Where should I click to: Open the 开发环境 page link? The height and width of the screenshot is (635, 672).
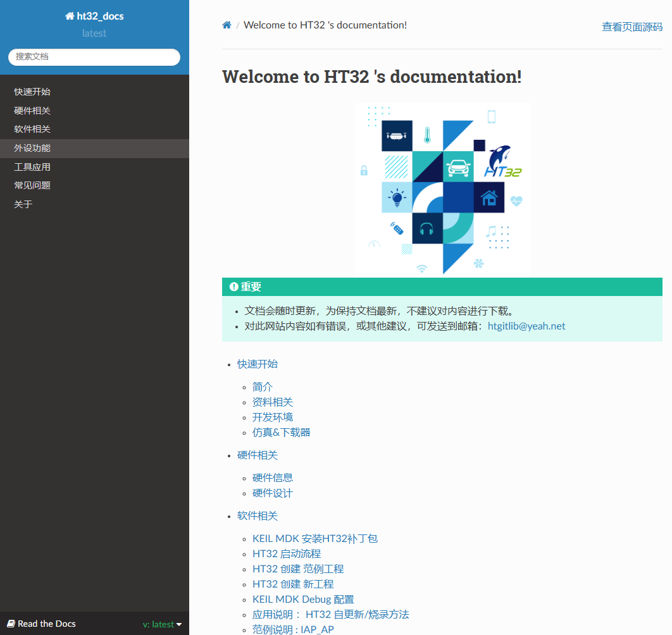(273, 417)
